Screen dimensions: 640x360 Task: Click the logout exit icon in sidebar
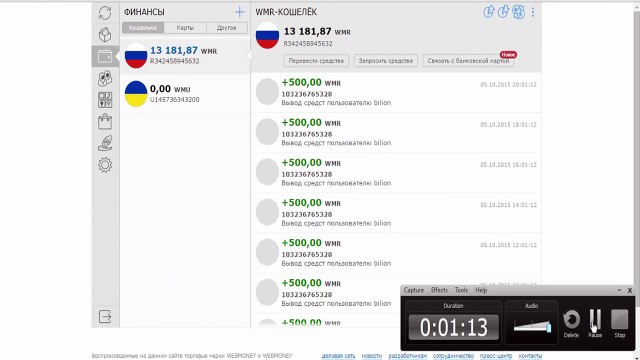coord(105,316)
